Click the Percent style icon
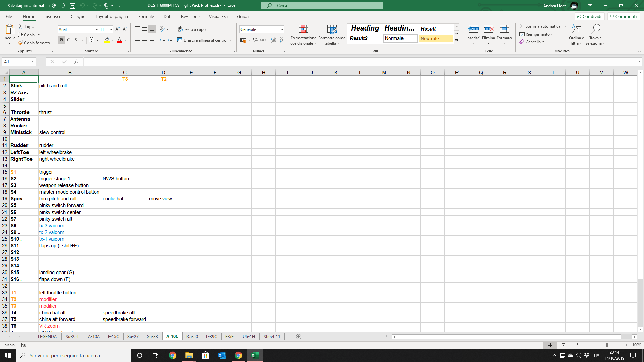 pos(256,40)
